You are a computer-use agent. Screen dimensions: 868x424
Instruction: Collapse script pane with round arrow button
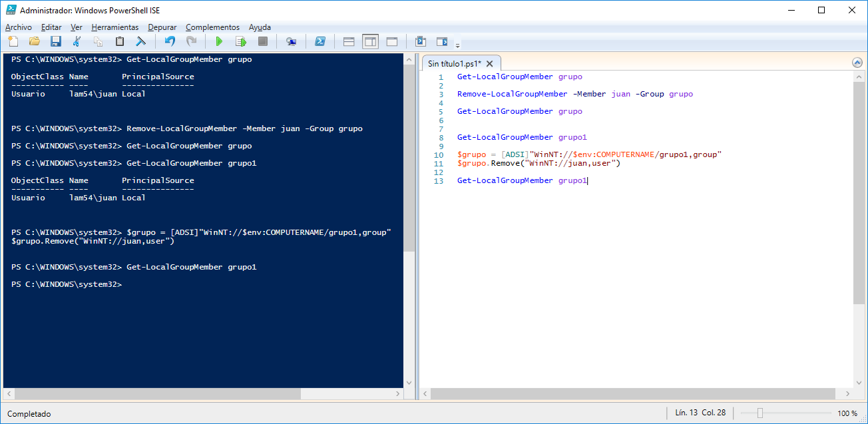857,63
